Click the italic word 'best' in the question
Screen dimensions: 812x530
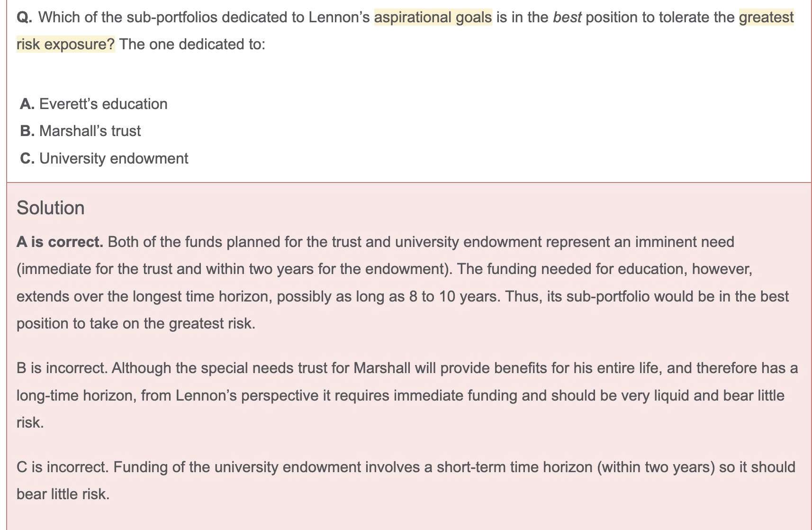coord(567,17)
